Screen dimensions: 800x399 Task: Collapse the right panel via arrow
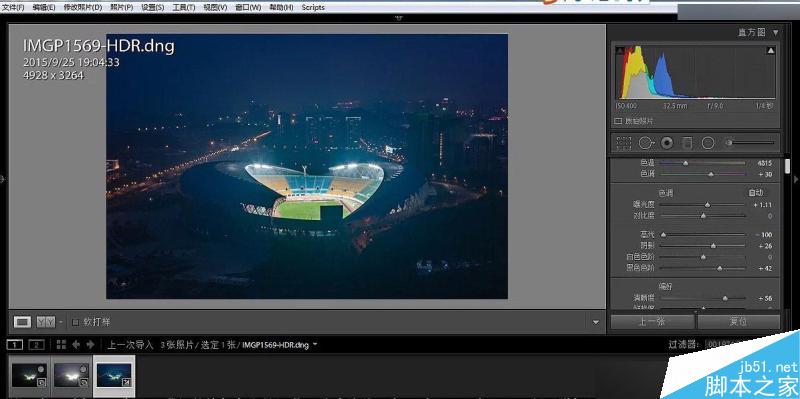(x=796, y=179)
